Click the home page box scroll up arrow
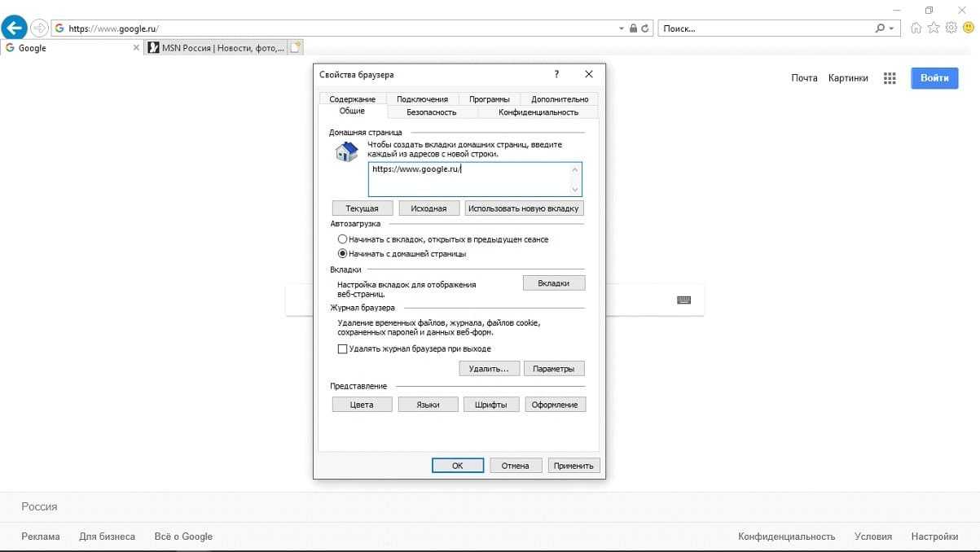The width and height of the screenshot is (980, 552). pos(576,169)
